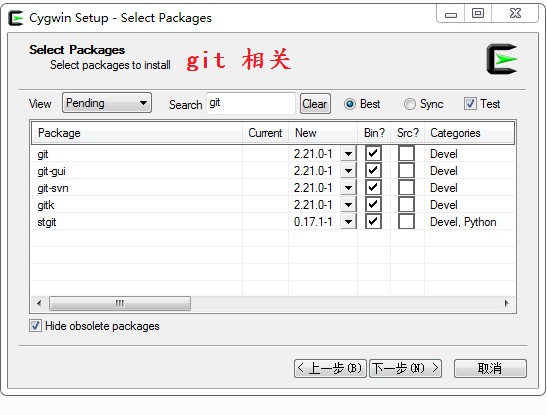
Task: Close the Cygwin Setup window
Action: click(515, 14)
